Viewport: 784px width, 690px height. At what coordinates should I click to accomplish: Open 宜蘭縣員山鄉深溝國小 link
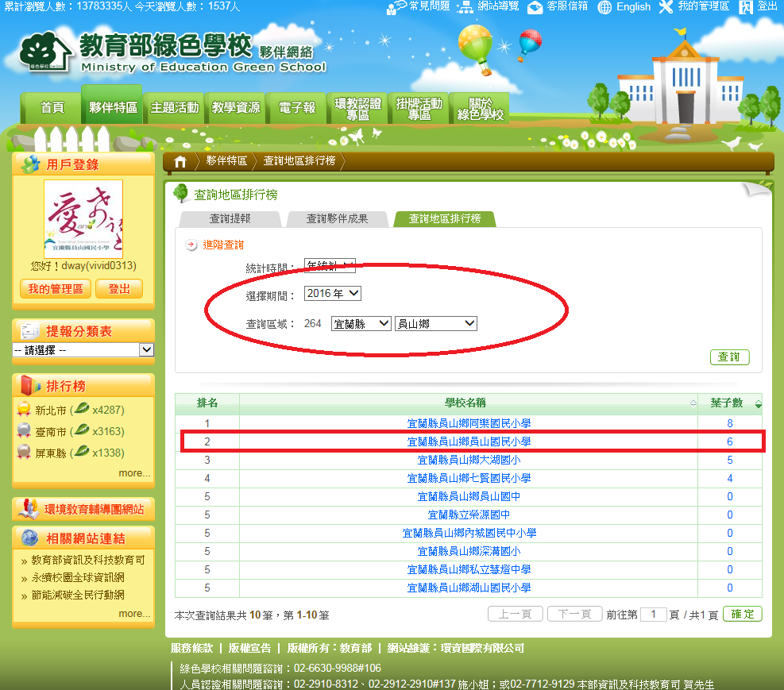tap(469, 552)
